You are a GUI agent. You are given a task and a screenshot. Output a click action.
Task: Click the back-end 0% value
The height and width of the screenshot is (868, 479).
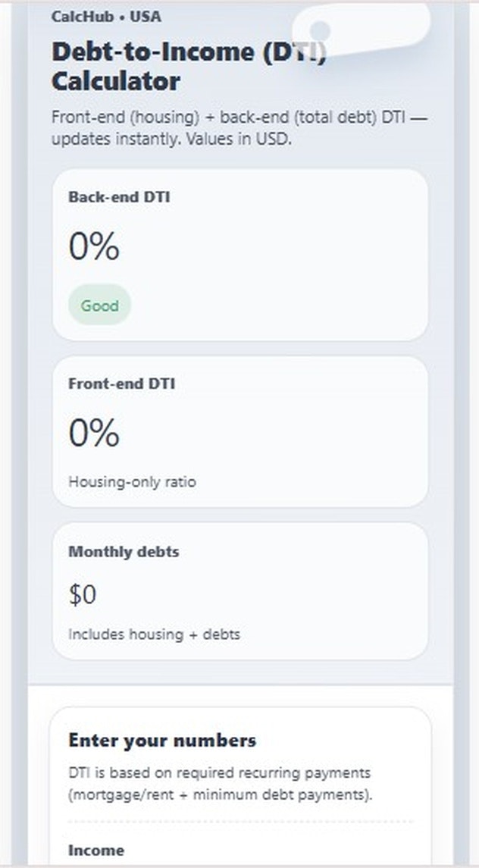pos(93,245)
